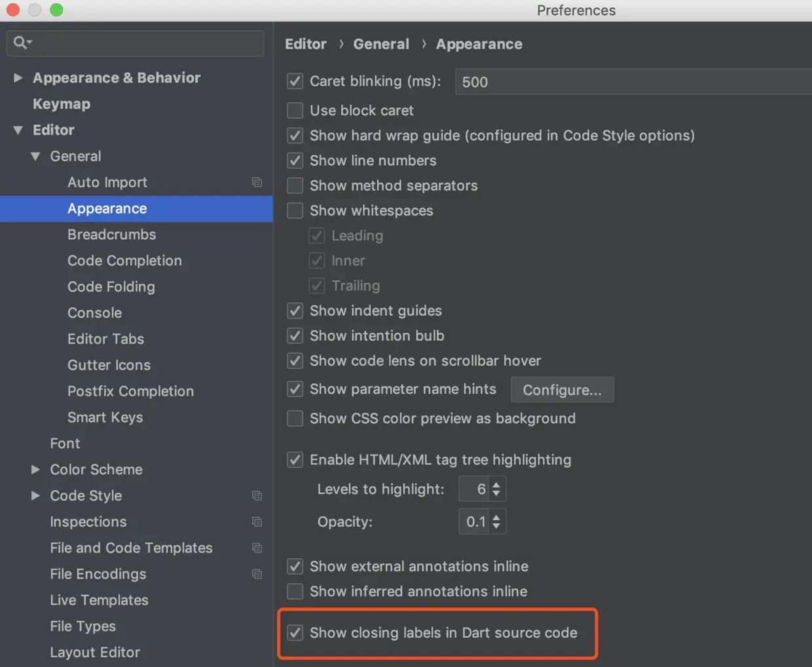Click the copy icon beside File Encodings
The width and height of the screenshot is (812, 667).
[257, 574]
